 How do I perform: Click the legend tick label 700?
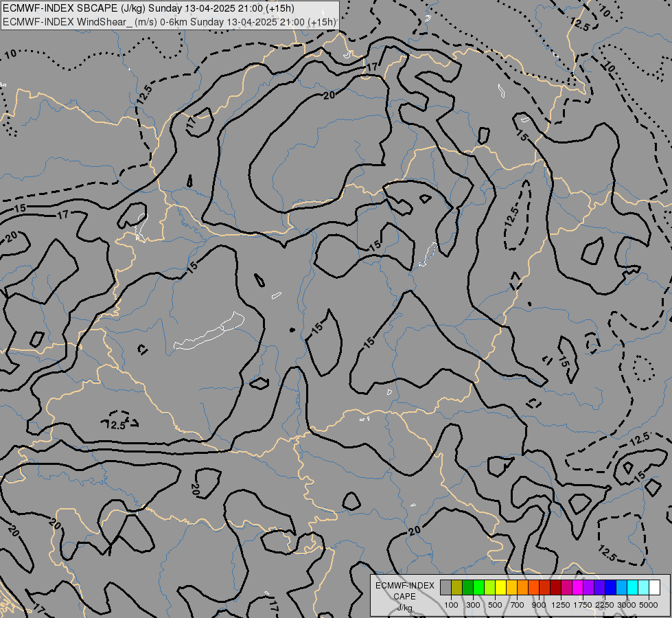point(518,605)
